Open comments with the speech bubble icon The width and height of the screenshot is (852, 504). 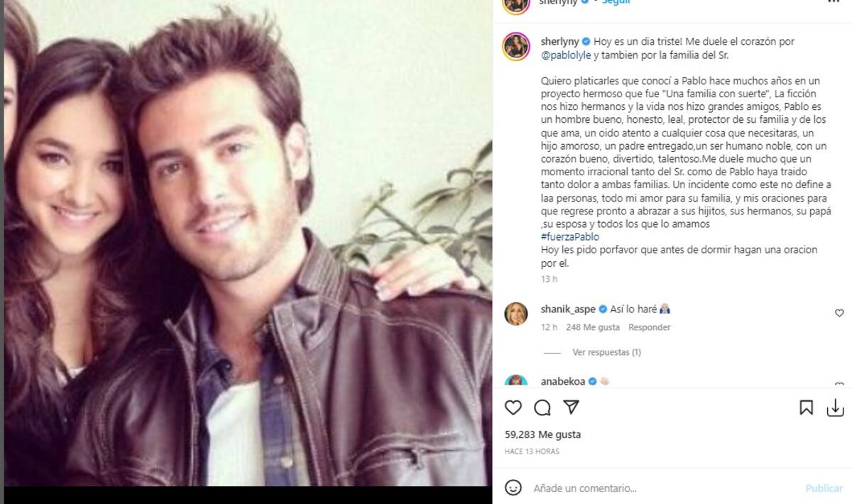[x=542, y=407]
